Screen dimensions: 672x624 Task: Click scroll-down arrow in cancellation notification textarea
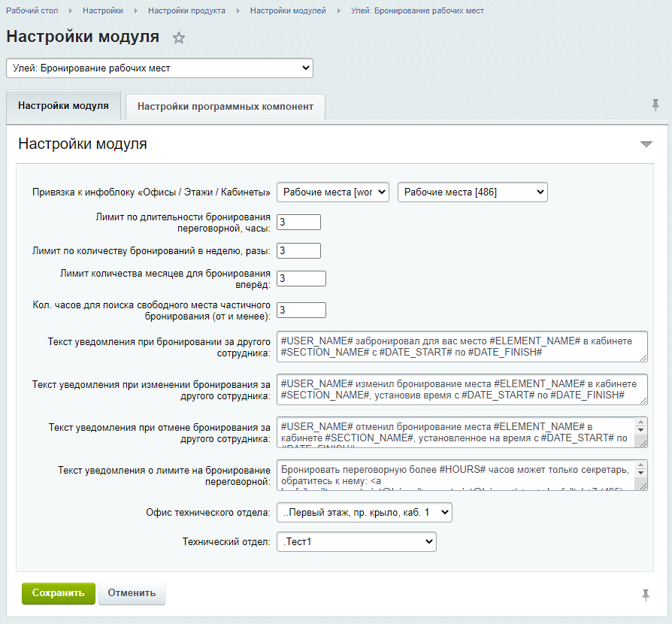pos(640,430)
